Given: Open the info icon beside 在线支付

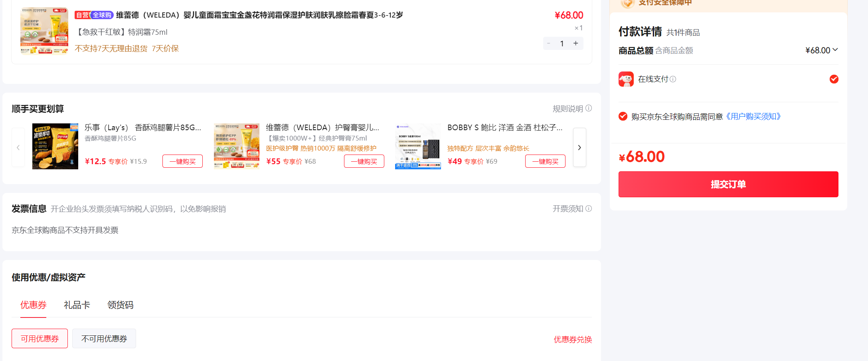Looking at the screenshot, I should click(x=673, y=79).
